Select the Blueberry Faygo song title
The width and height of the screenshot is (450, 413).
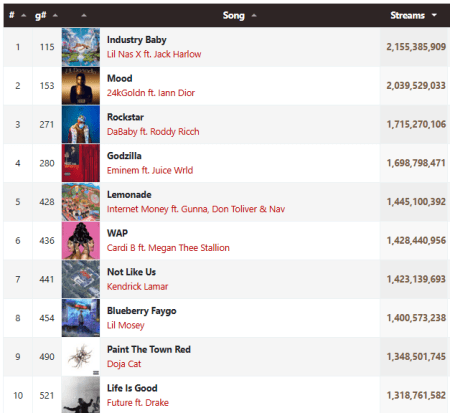(x=141, y=311)
